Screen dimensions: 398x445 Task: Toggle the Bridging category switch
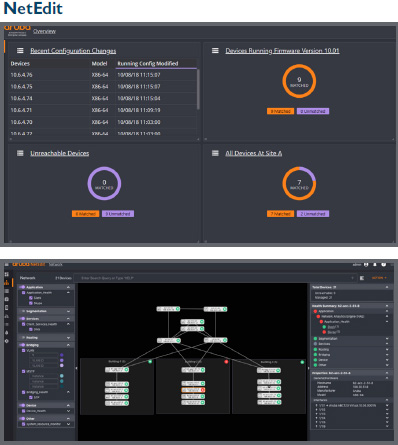22,345
